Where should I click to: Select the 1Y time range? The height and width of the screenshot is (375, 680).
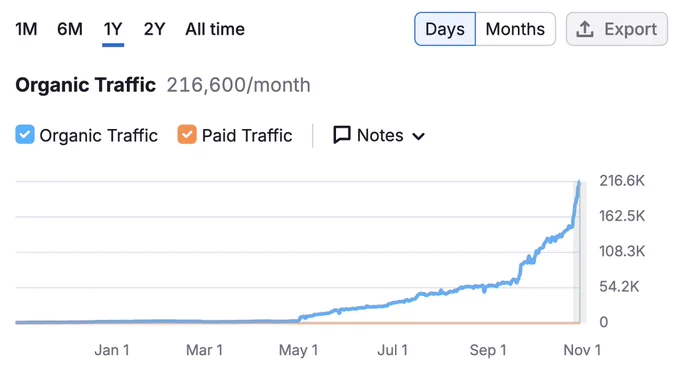click(x=113, y=29)
